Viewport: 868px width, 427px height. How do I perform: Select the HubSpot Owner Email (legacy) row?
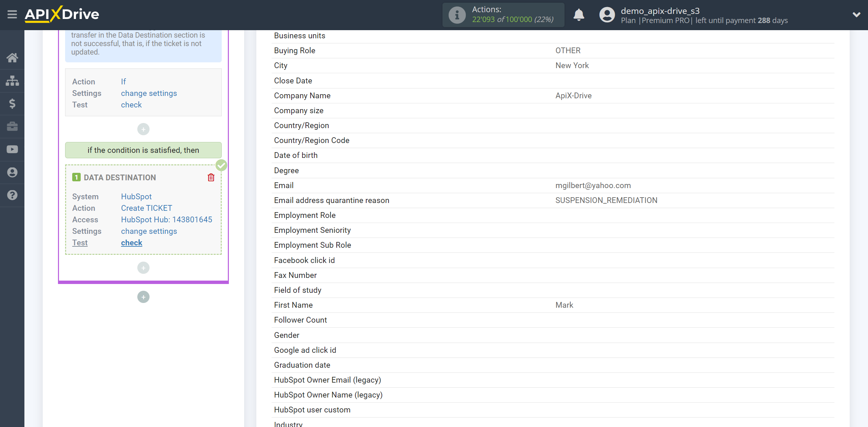[x=553, y=380]
